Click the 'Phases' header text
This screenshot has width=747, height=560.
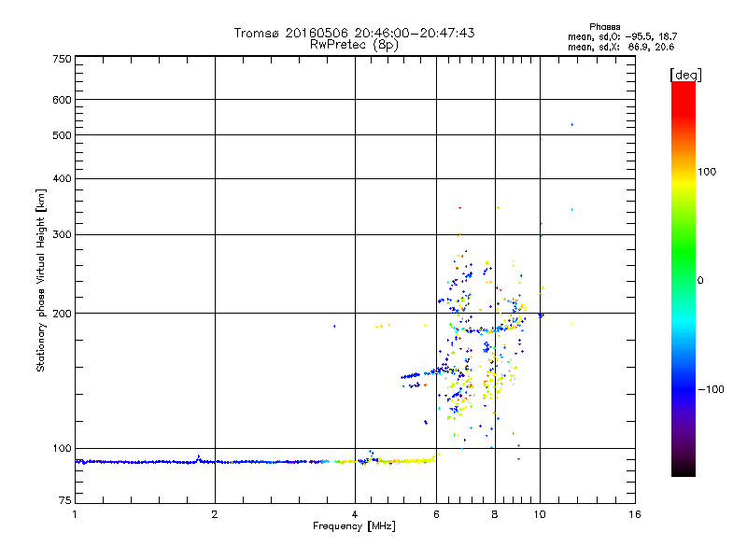[604, 27]
